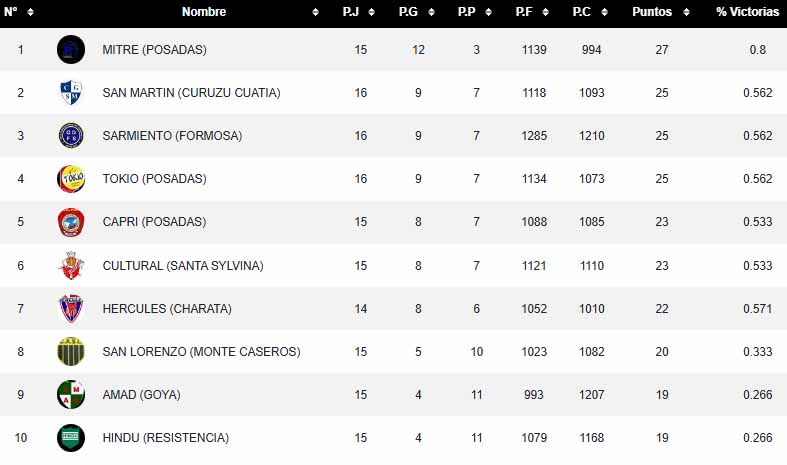Open the TOKIO (POSADAS) team name
Screen dimensions: 787x465
154,179
